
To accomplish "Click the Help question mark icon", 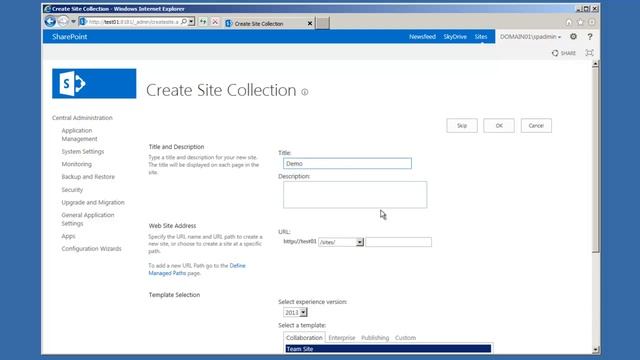I will click(x=590, y=37).
